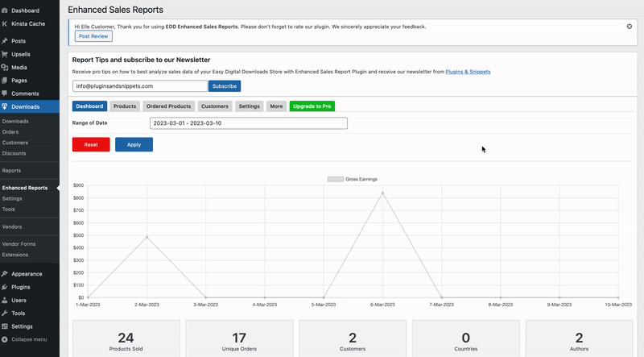Open Tools under Downloads submenu

pos(9,210)
